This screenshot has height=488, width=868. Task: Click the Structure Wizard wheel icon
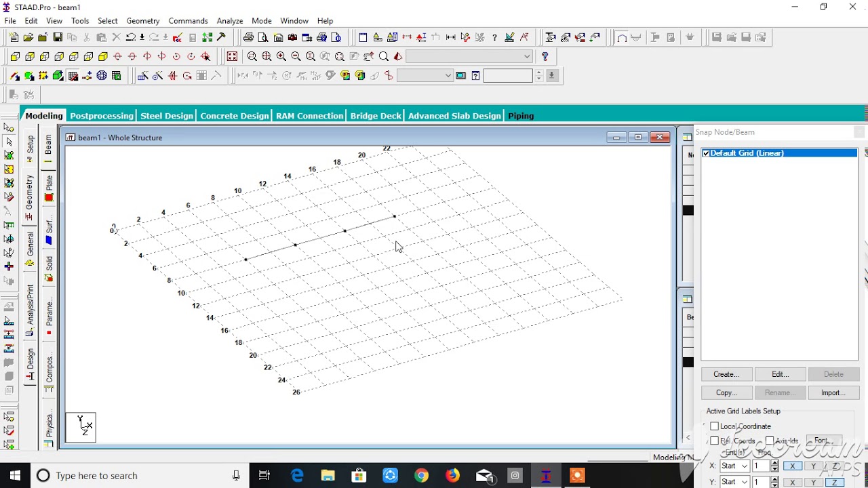102,76
